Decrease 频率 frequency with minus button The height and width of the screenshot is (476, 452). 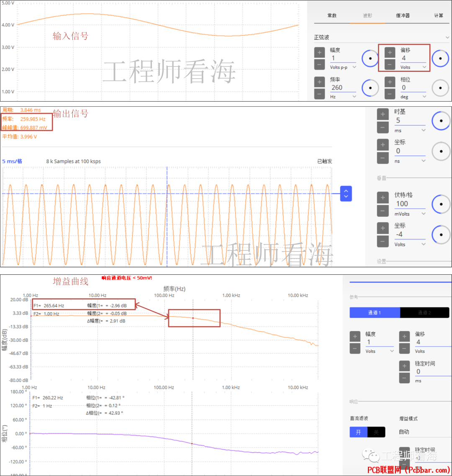point(319,94)
